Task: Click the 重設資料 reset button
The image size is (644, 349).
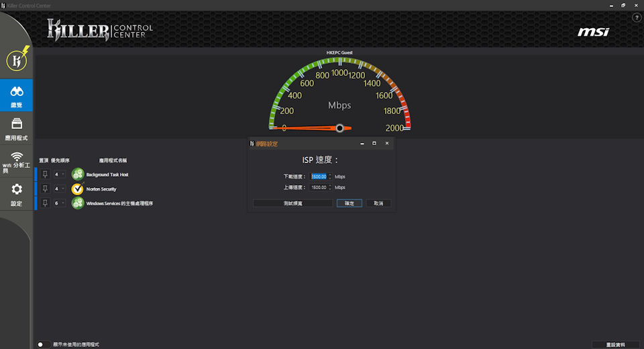Action: point(615,345)
